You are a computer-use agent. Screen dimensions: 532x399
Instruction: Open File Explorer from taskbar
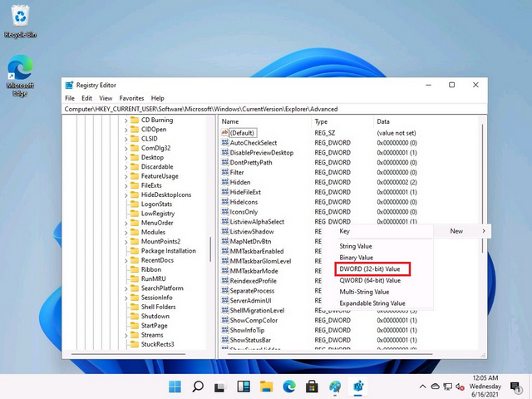point(267,387)
